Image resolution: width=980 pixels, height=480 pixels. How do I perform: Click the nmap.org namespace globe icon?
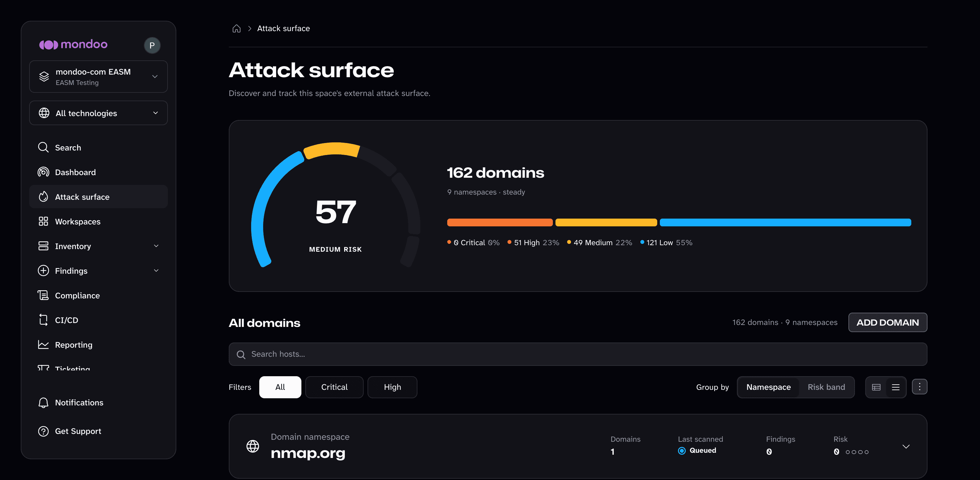coord(252,446)
